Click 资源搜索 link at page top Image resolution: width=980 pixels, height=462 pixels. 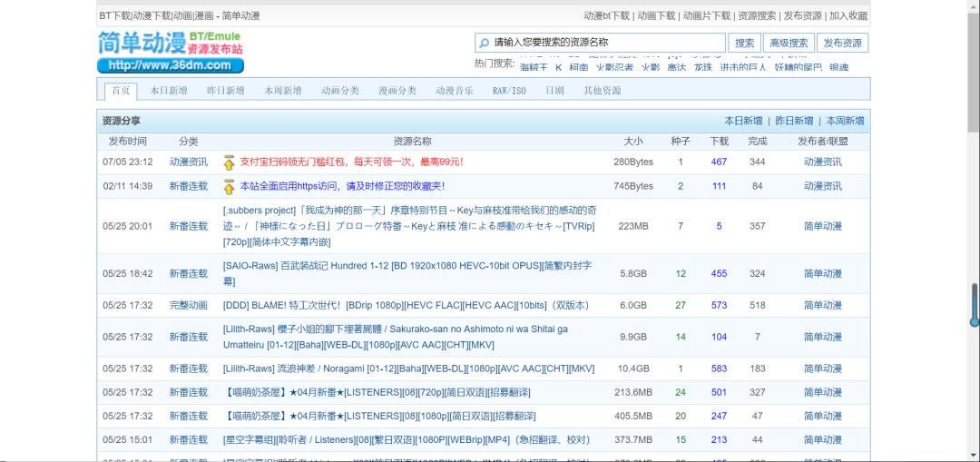[757, 16]
